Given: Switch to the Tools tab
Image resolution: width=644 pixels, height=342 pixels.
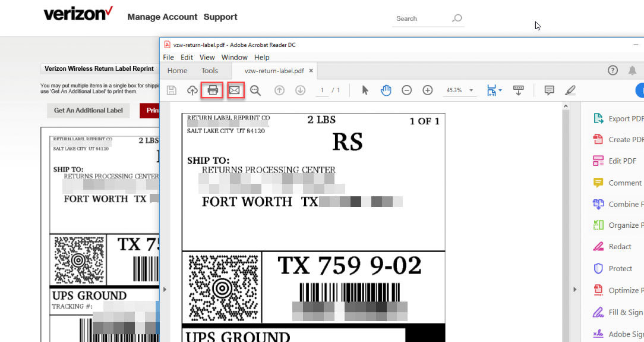Looking at the screenshot, I should (210, 71).
